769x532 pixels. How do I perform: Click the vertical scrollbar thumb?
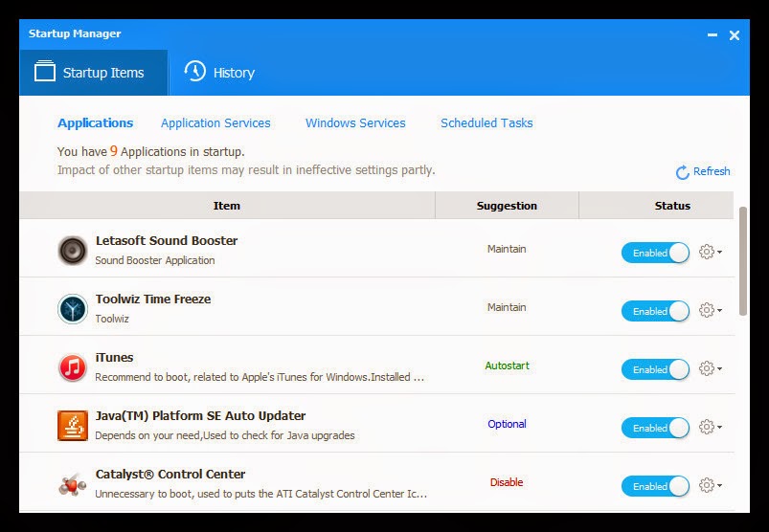[x=743, y=261]
